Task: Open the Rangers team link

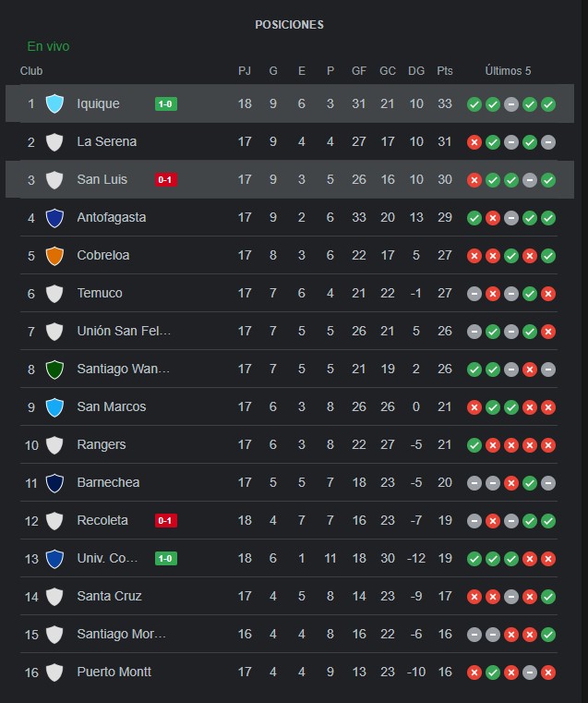Action: coord(102,444)
